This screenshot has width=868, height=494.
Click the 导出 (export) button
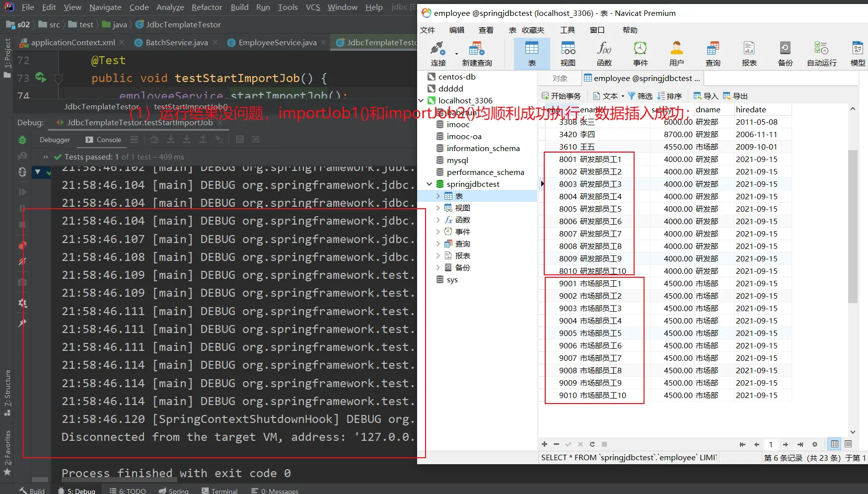point(735,96)
